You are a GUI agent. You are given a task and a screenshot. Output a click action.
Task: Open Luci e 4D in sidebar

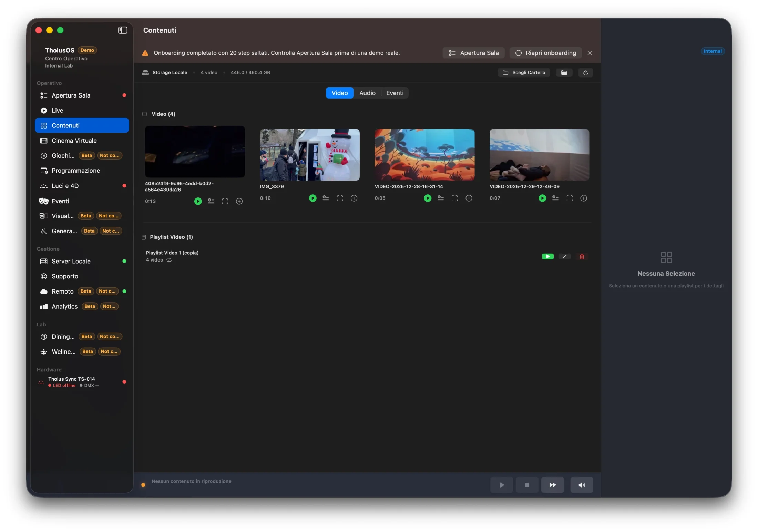[x=82, y=186]
